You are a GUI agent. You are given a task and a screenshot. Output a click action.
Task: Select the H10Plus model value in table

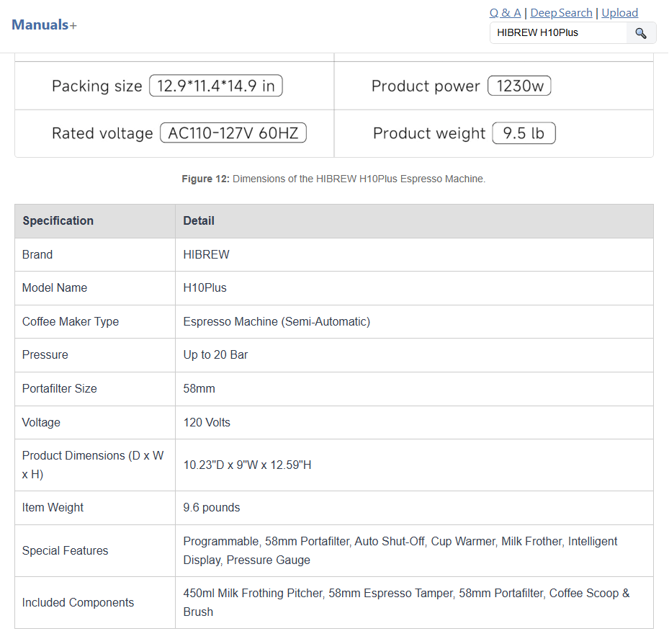(205, 288)
